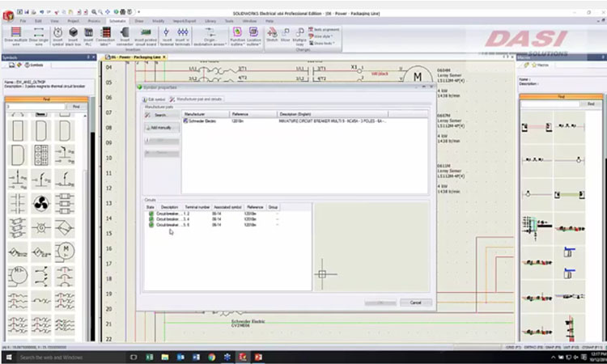The height and width of the screenshot is (364, 607).
Task: Switch to the Edit symbol tab
Action: 153,99
